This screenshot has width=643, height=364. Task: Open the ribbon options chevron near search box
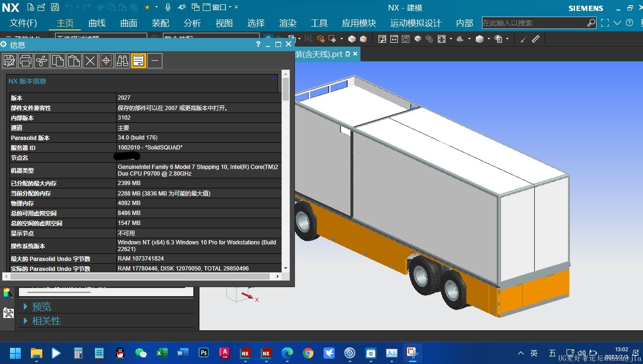[x=617, y=23]
